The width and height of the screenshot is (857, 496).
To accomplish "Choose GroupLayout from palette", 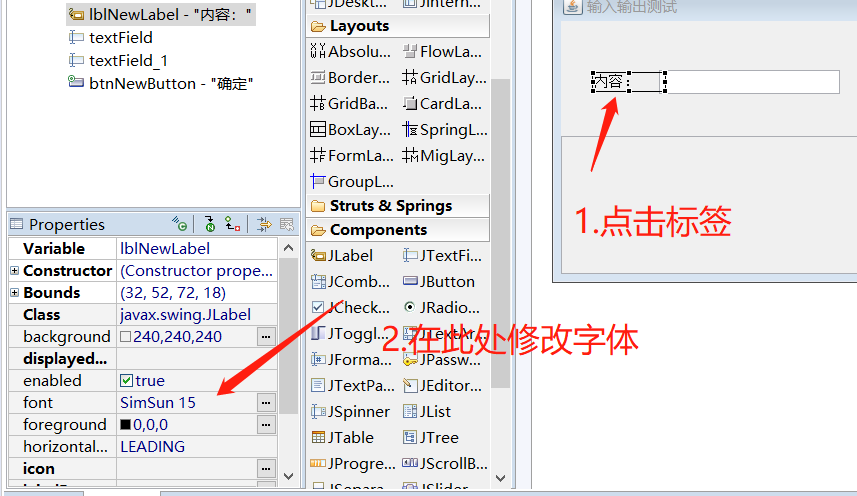I will coord(351,181).
